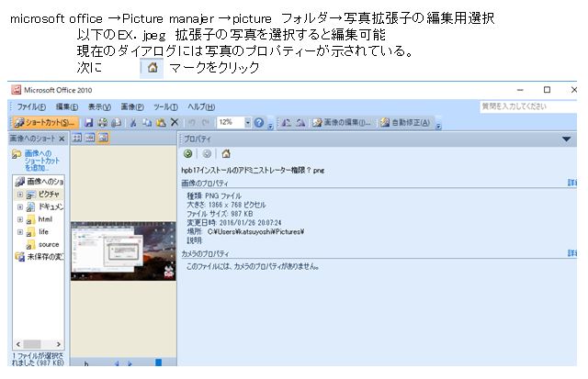Image resolution: width=588 pixels, height=379 pixels.
Task: Expand the ピクチャ folder node
Action: coord(20,195)
